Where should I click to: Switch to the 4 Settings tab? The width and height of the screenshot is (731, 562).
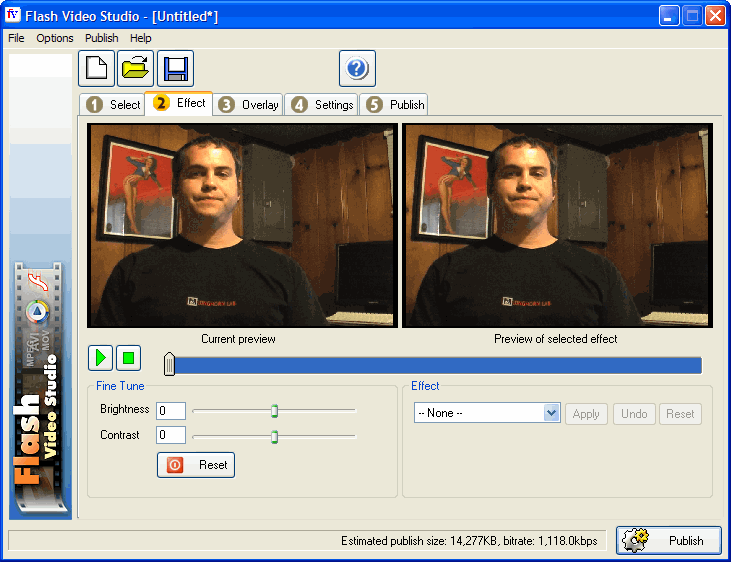coord(321,104)
